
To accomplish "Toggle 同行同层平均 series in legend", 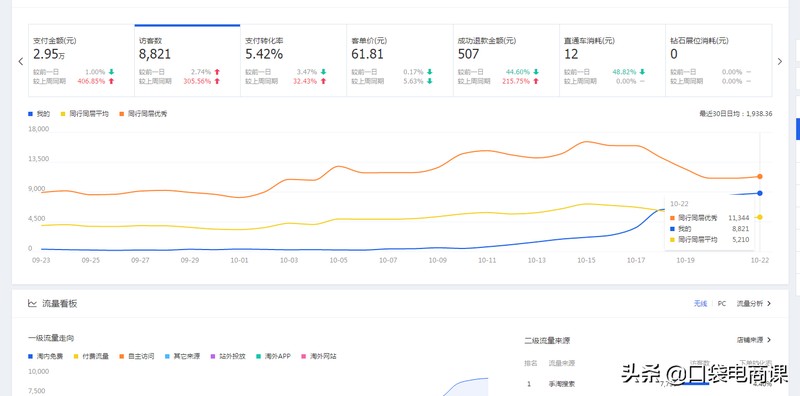I will (x=85, y=114).
